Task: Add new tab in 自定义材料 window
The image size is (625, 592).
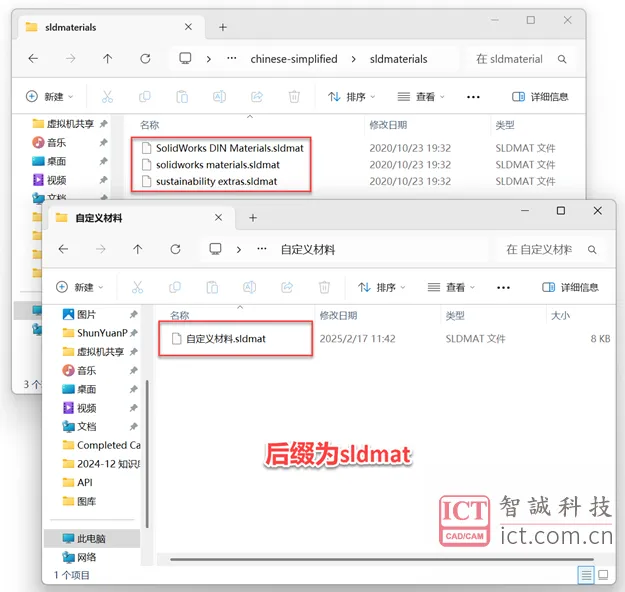Action: (253, 218)
